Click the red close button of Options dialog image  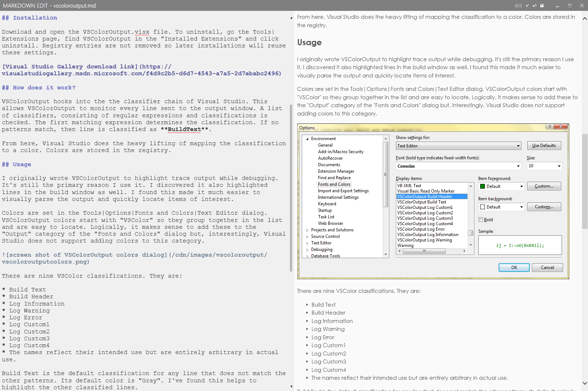[561, 126]
